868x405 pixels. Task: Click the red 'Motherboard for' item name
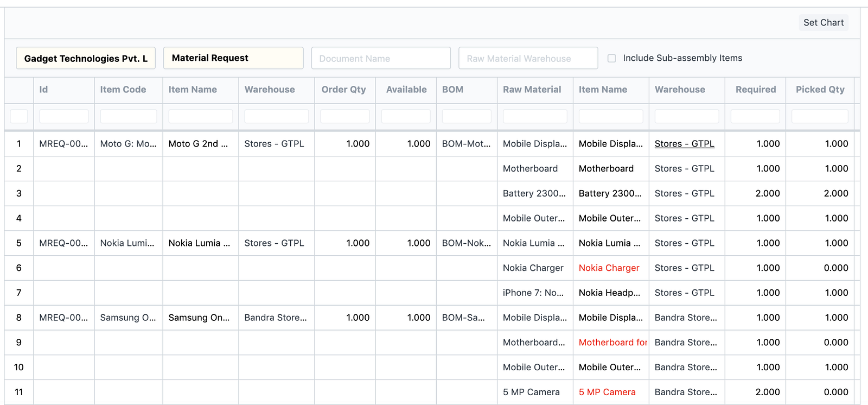[x=613, y=343]
